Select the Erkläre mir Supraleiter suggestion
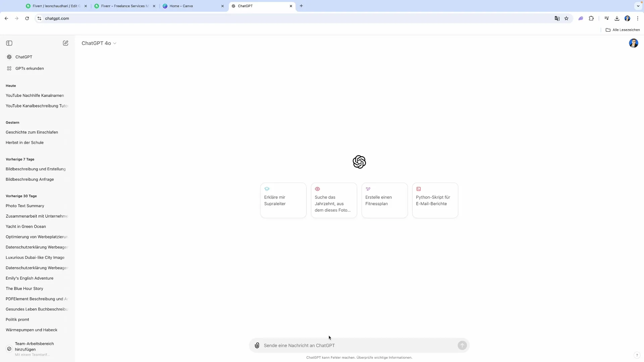This screenshot has width=644, height=362. pos(283,200)
